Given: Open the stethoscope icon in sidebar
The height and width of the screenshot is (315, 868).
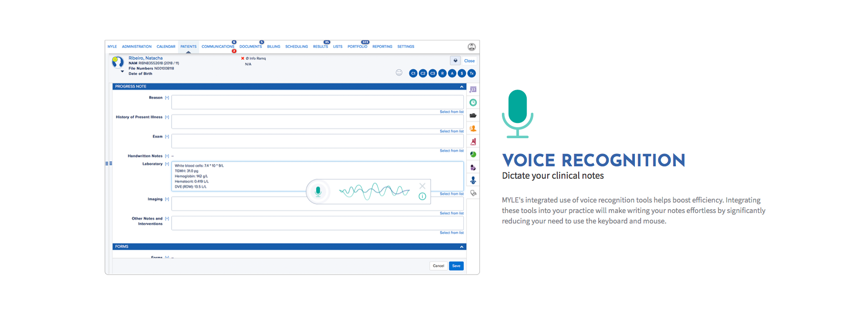Looking at the screenshot, I should coord(473,193).
